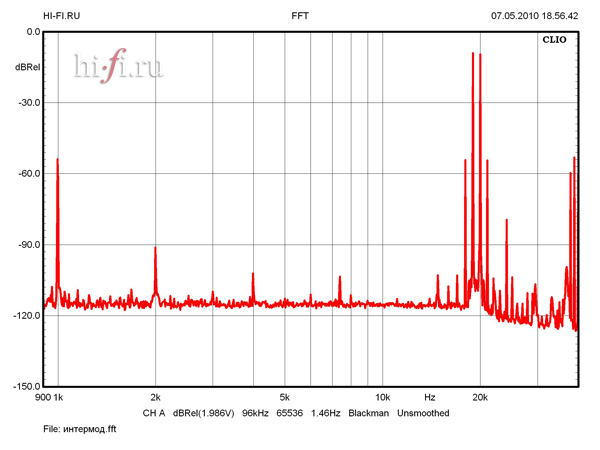Click the FFT title at the top

pyautogui.click(x=300, y=16)
